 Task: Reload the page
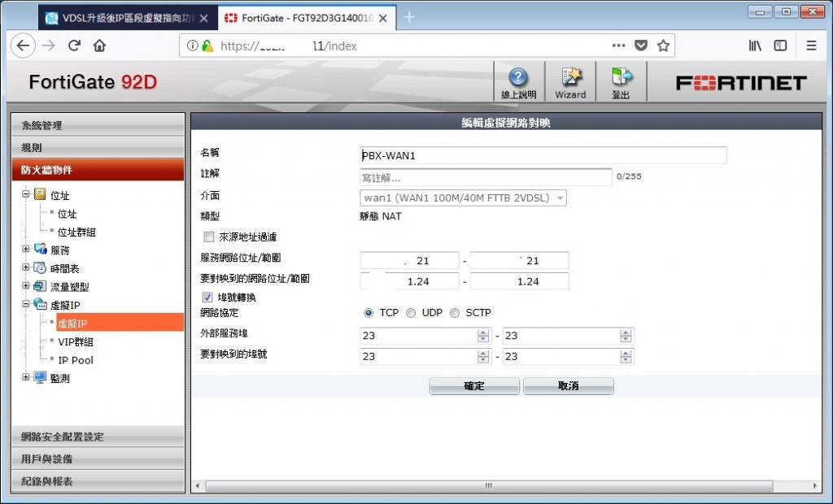tap(74, 46)
